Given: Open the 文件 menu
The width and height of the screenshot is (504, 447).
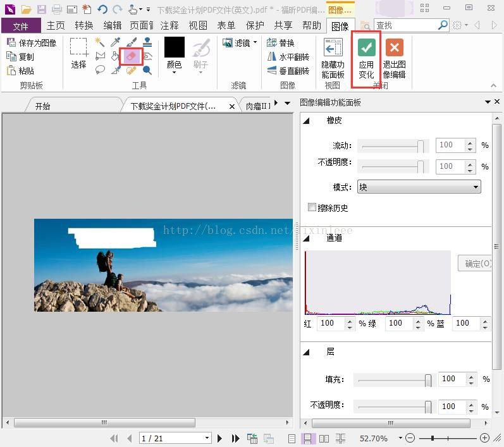Looking at the screenshot, I should pyautogui.click(x=21, y=26).
